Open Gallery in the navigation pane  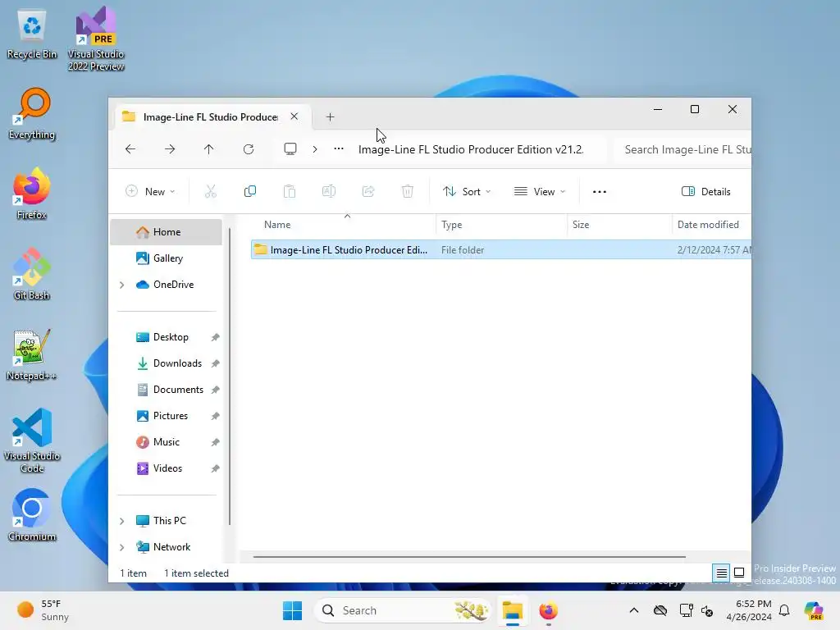point(166,258)
